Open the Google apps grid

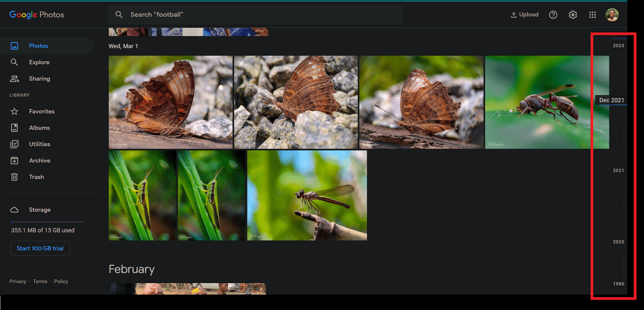coord(592,15)
